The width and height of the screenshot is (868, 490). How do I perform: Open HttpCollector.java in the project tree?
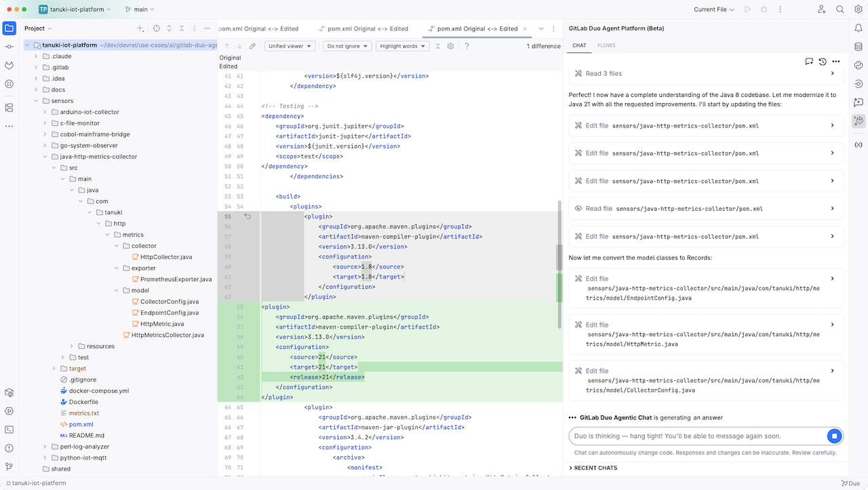(x=166, y=257)
